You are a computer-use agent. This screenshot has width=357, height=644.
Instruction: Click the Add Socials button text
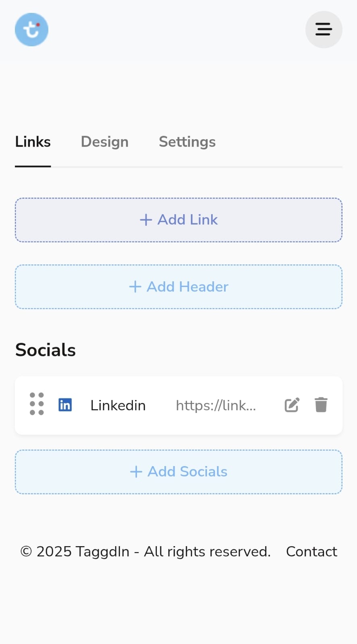point(187,472)
